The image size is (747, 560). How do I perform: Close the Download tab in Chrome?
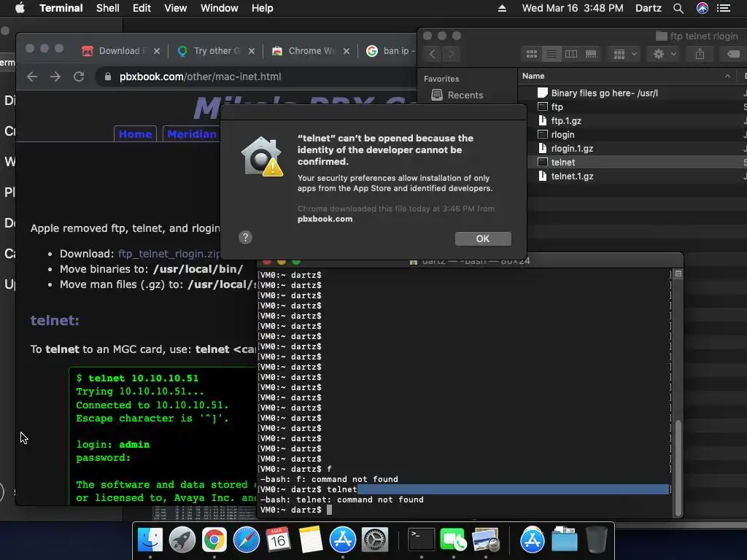click(x=157, y=51)
